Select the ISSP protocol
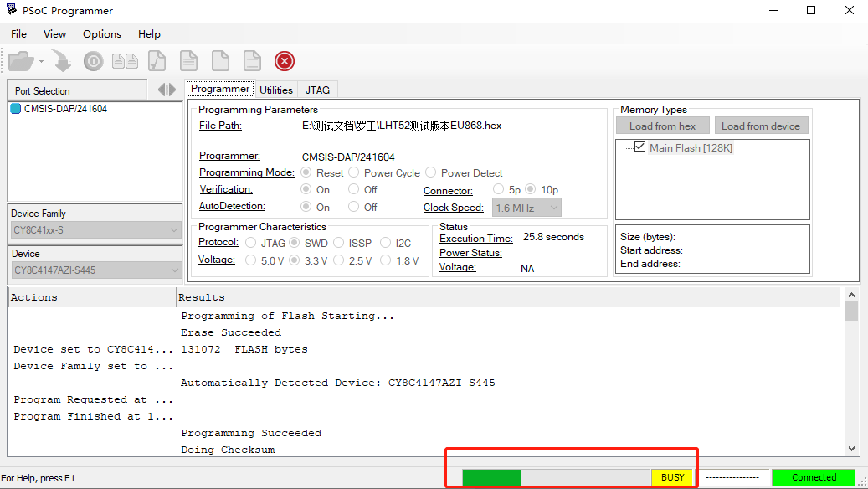 click(x=339, y=243)
